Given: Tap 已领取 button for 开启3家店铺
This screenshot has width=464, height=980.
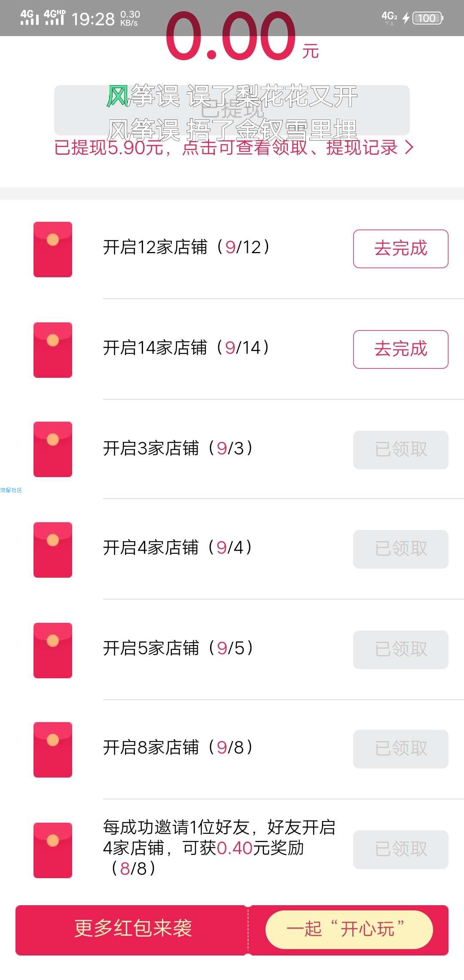Looking at the screenshot, I should (x=401, y=450).
